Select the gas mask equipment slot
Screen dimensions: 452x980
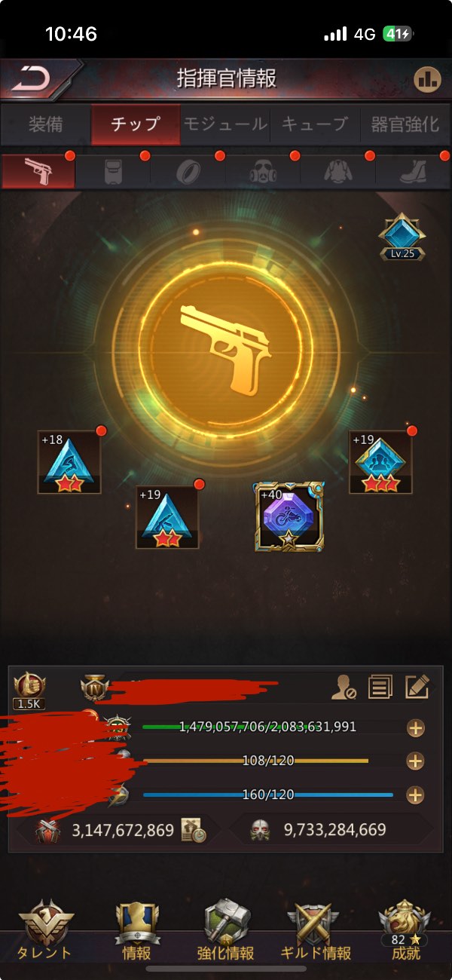pyautogui.click(x=263, y=171)
